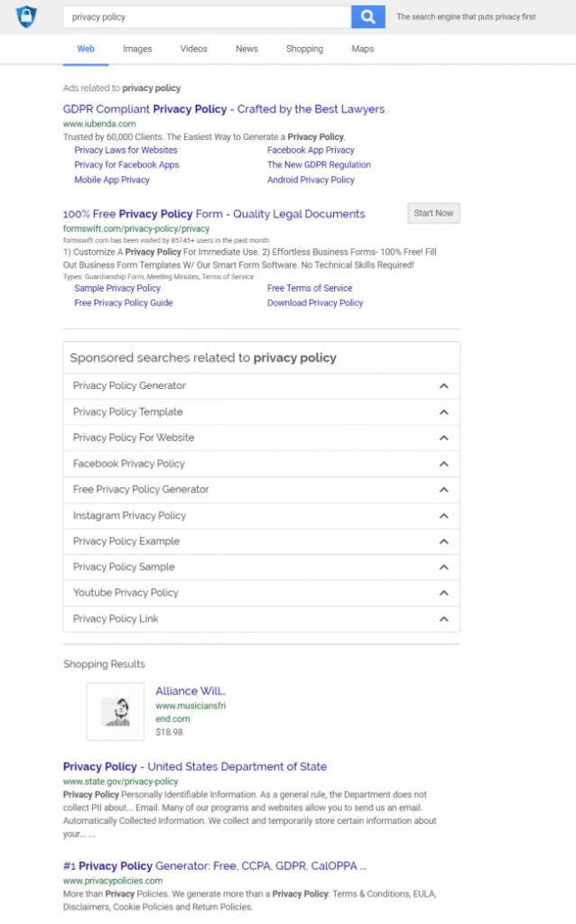Expand the Privacy Policy Generator chevron
Viewport: 576px width, 924px height.
pos(443,386)
